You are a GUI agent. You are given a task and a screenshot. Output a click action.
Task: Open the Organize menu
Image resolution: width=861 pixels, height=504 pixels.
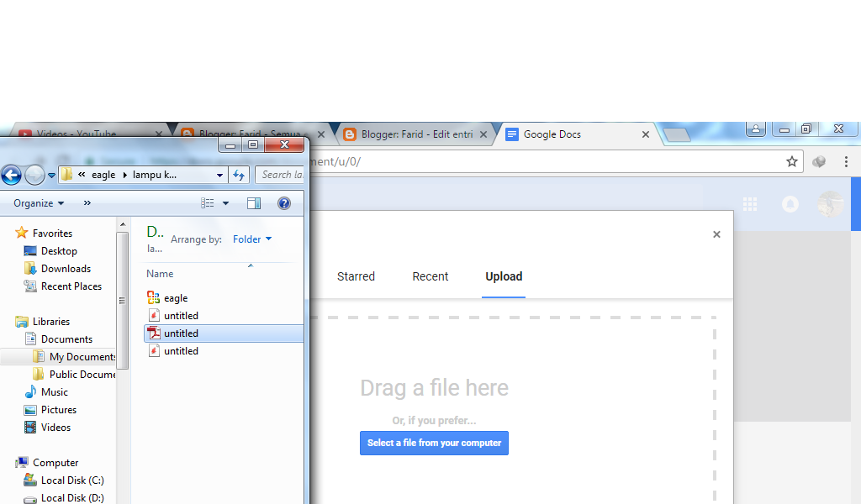(39, 203)
